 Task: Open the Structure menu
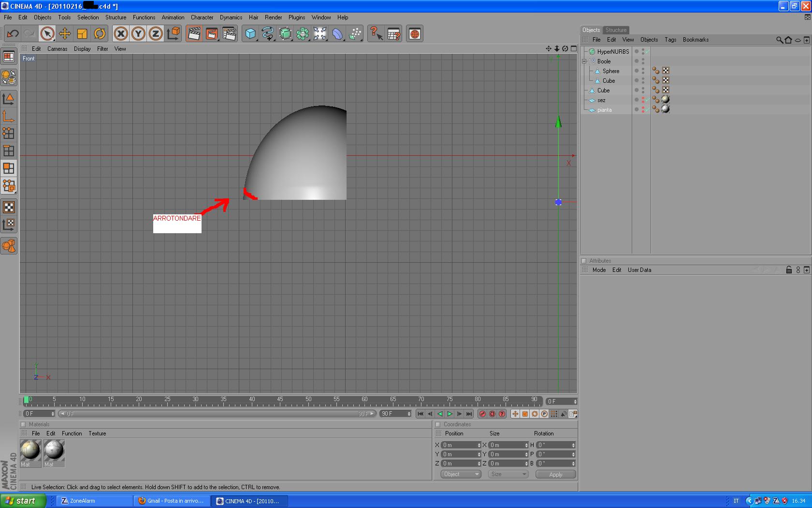pyautogui.click(x=116, y=17)
